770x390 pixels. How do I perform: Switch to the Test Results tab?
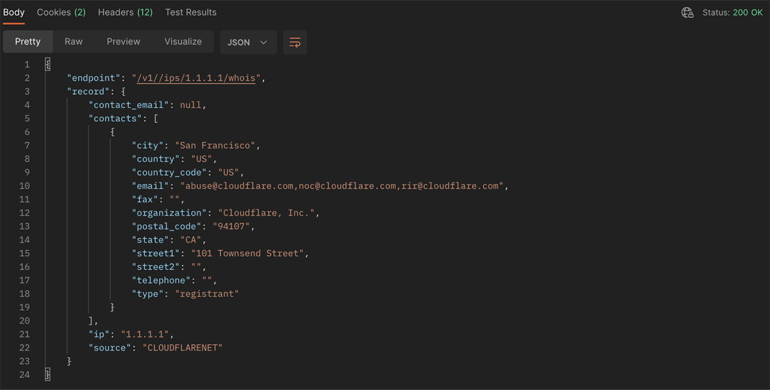(x=191, y=12)
